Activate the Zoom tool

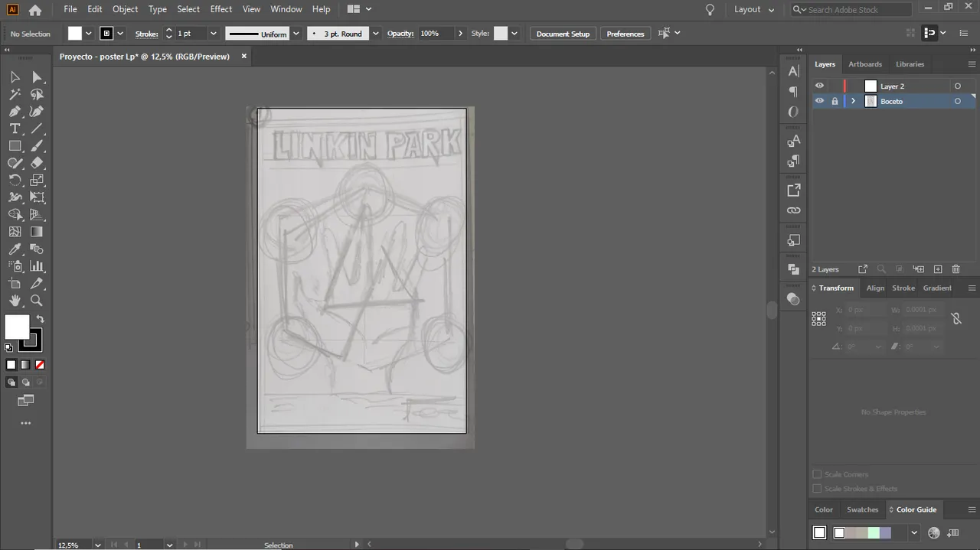pyautogui.click(x=37, y=301)
